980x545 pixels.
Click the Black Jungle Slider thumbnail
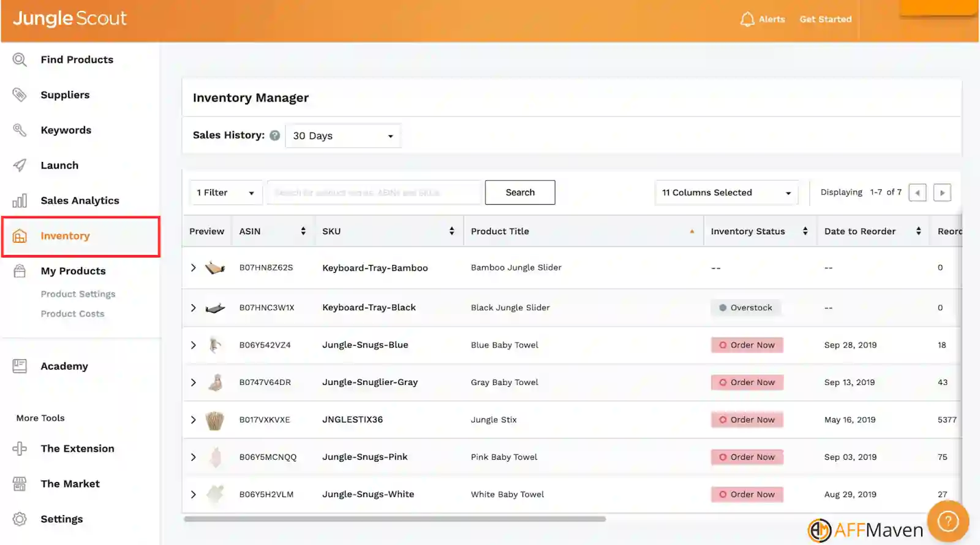tap(215, 308)
